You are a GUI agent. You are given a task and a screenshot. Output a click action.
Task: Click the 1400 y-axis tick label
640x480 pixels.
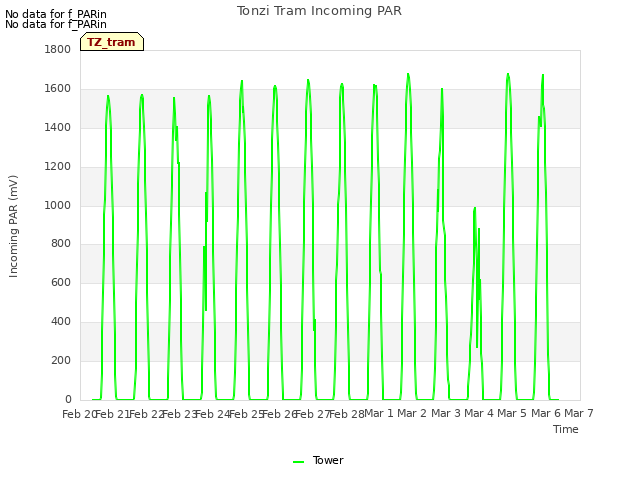pyautogui.click(x=58, y=128)
